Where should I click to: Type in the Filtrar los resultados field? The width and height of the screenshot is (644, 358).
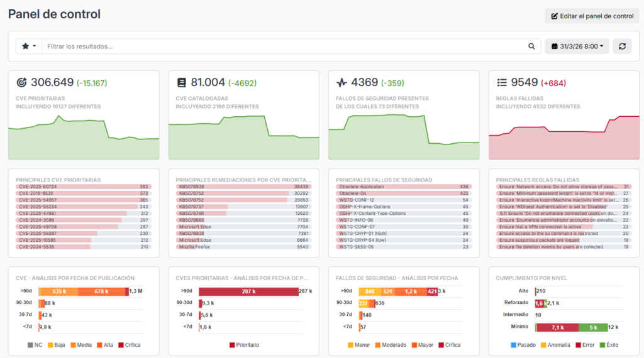(283, 46)
